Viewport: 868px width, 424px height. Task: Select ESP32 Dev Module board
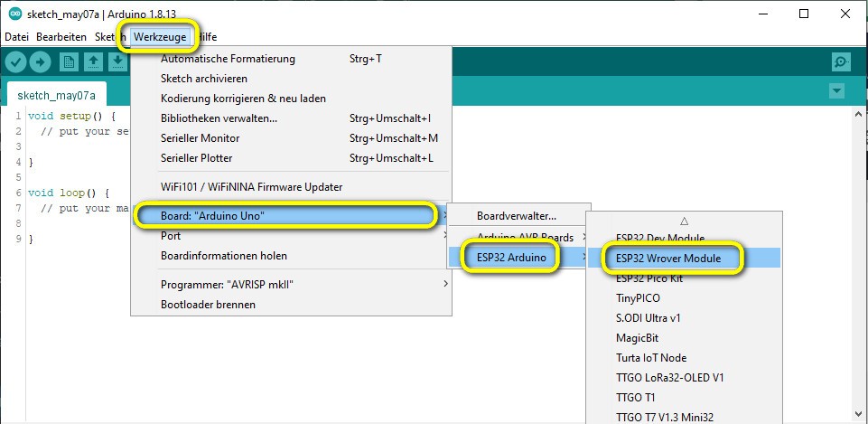(684, 239)
